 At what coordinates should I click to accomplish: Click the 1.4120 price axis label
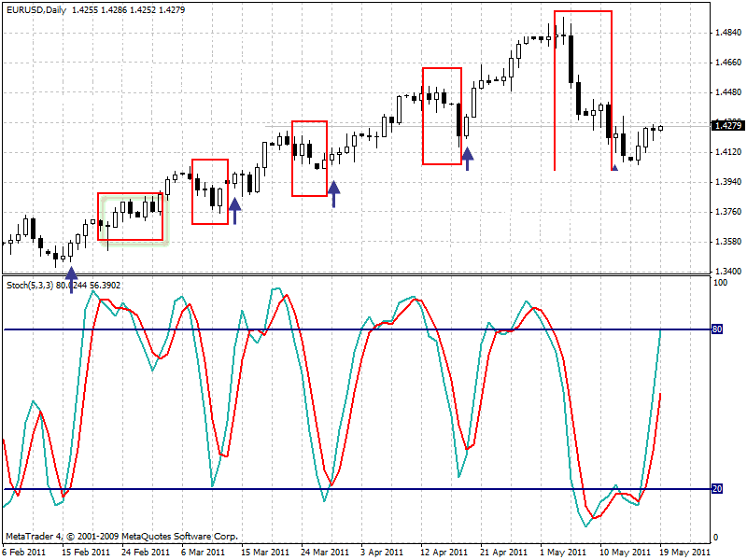(x=728, y=152)
